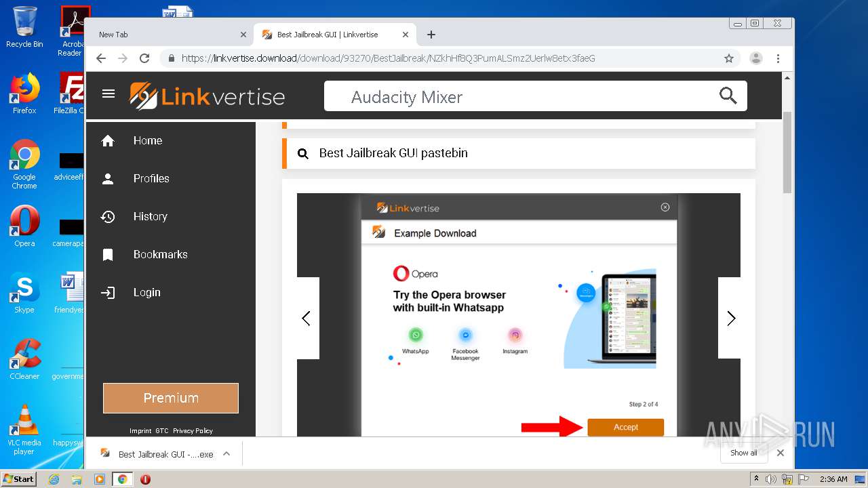This screenshot has height=488, width=868.
Task: Click the search icon beside Best Jailbreak GUI pastebin
Action: tap(303, 154)
